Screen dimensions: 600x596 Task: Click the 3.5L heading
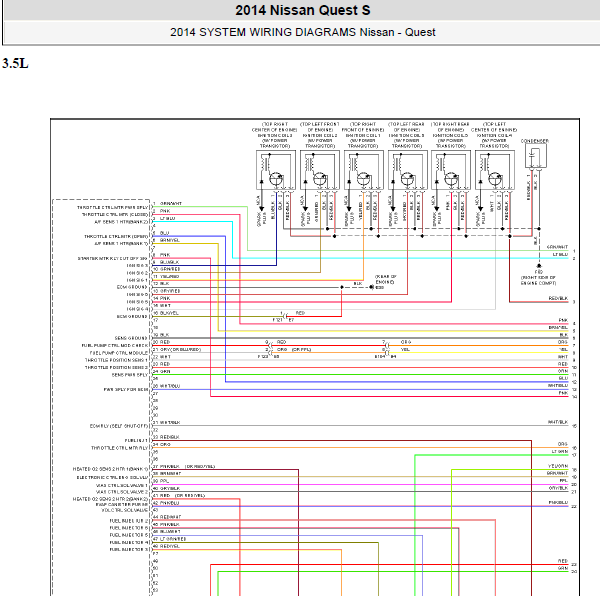[15, 63]
